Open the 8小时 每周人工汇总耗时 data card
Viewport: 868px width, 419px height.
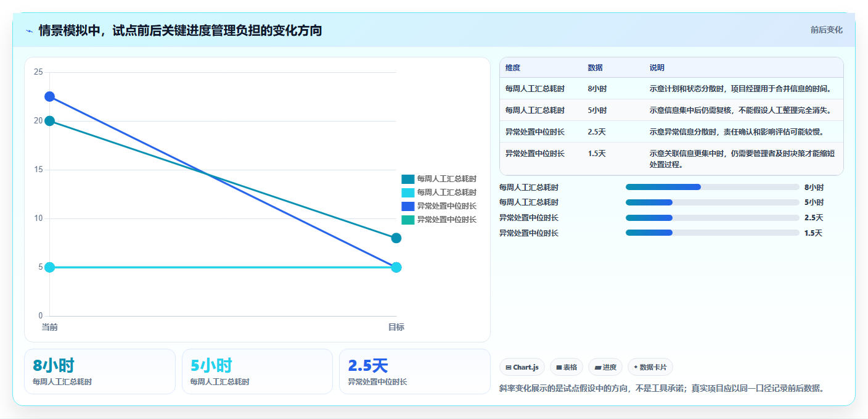[100, 371]
